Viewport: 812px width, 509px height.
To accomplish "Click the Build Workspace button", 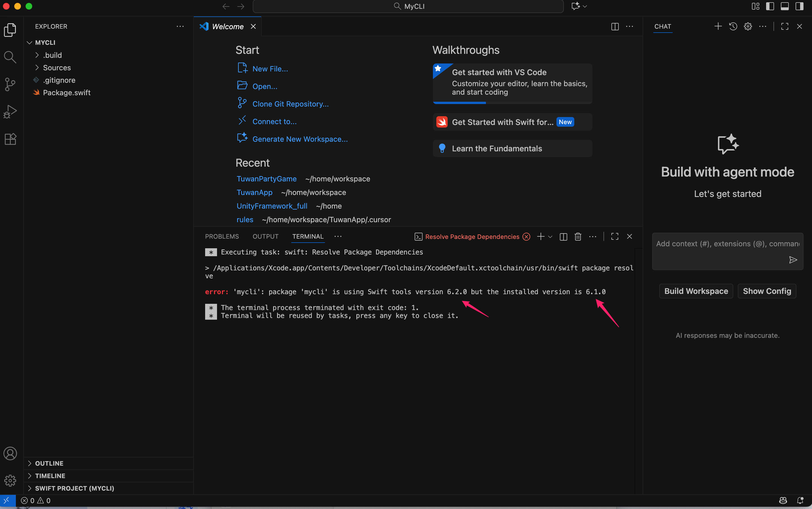I will click(x=696, y=291).
